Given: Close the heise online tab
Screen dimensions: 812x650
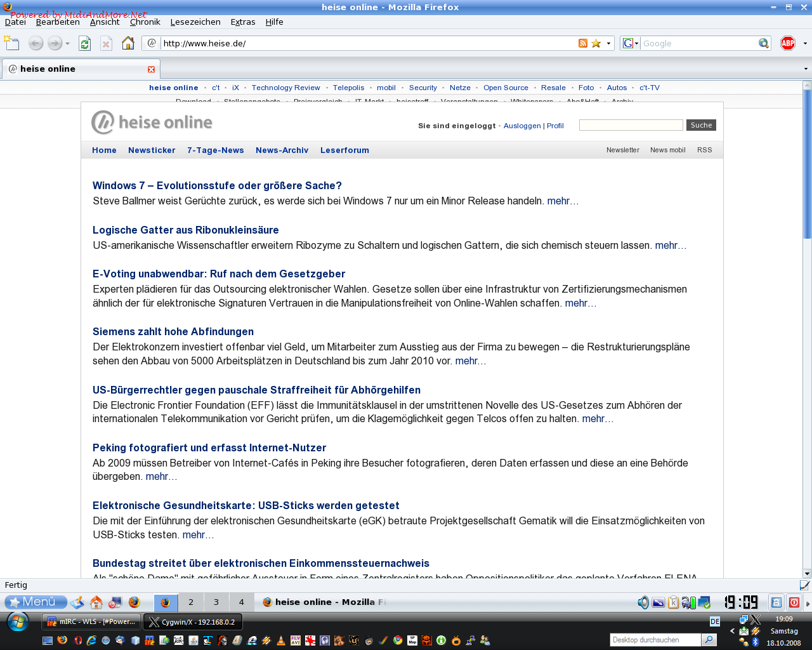Looking at the screenshot, I should click(151, 69).
